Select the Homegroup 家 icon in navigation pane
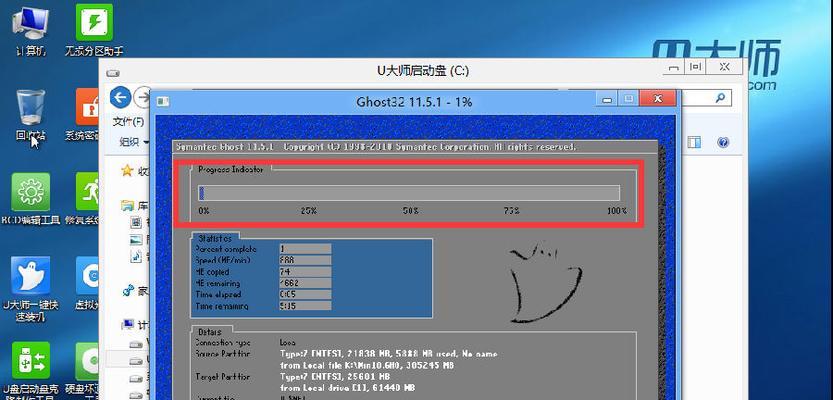833x400 pixels. pos(128,291)
